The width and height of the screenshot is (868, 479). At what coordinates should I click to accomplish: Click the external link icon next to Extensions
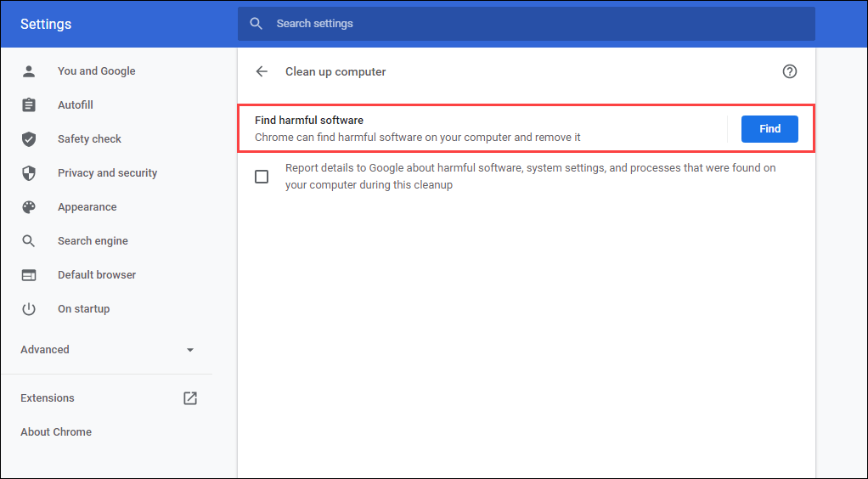tap(190, 398)
